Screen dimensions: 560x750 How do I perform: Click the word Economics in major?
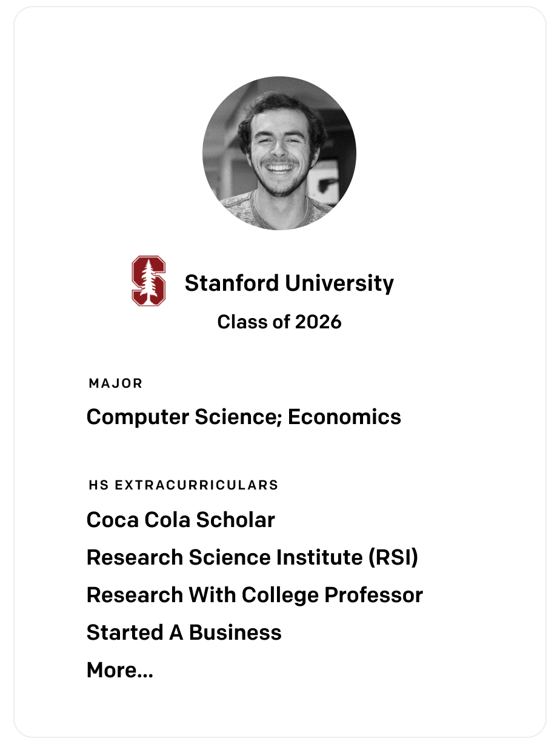344,417
